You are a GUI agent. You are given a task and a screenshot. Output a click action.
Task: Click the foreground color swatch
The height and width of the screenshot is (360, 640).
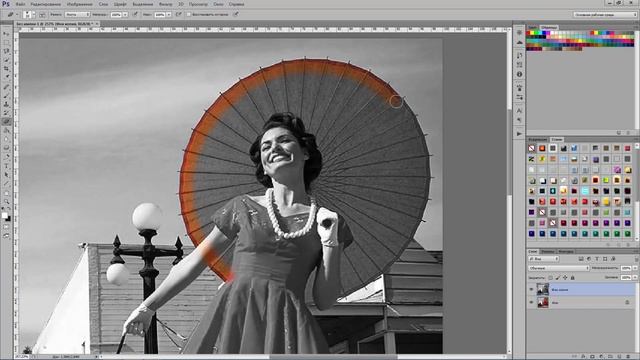(4, 215)
